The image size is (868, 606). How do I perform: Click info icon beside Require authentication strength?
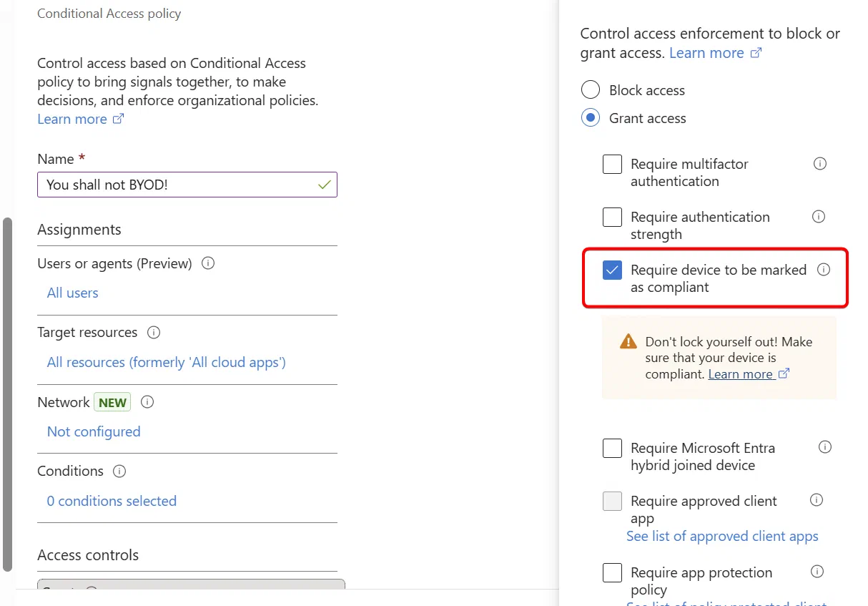pos(819,216)
